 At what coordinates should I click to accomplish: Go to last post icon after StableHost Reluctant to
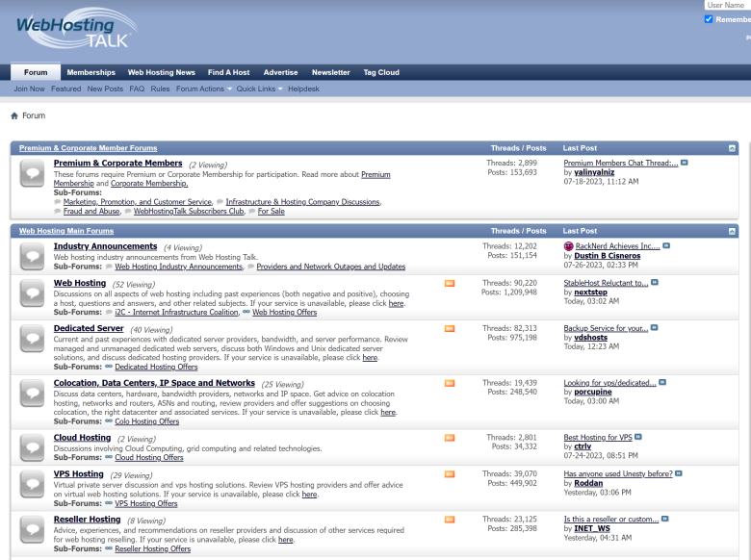coord(655,282)
